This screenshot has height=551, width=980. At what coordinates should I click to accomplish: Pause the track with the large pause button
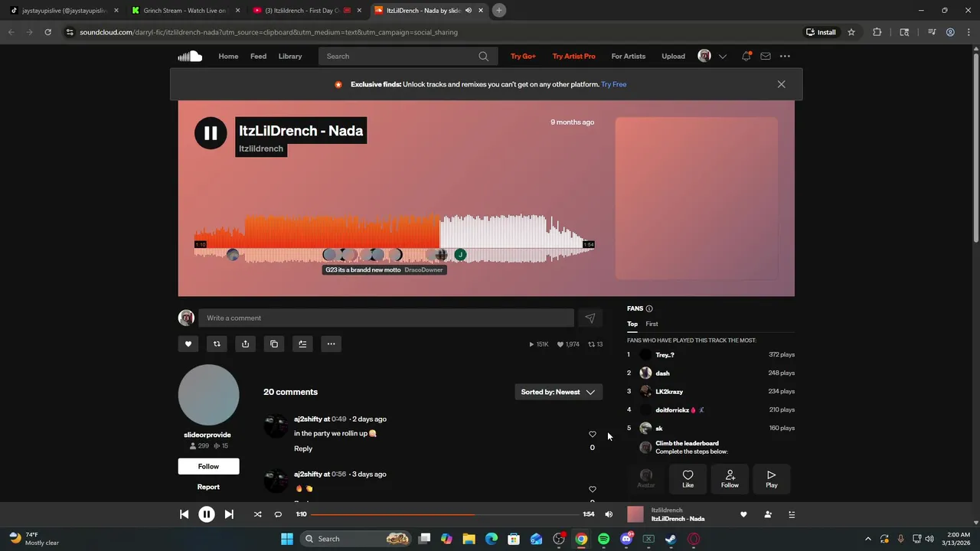click(x=211, y=133)
